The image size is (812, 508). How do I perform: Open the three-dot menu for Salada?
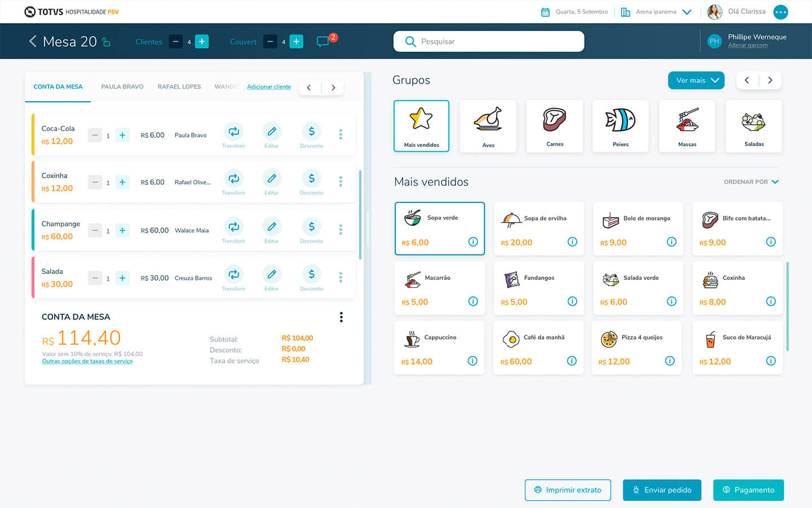click(x=341, y=277)
